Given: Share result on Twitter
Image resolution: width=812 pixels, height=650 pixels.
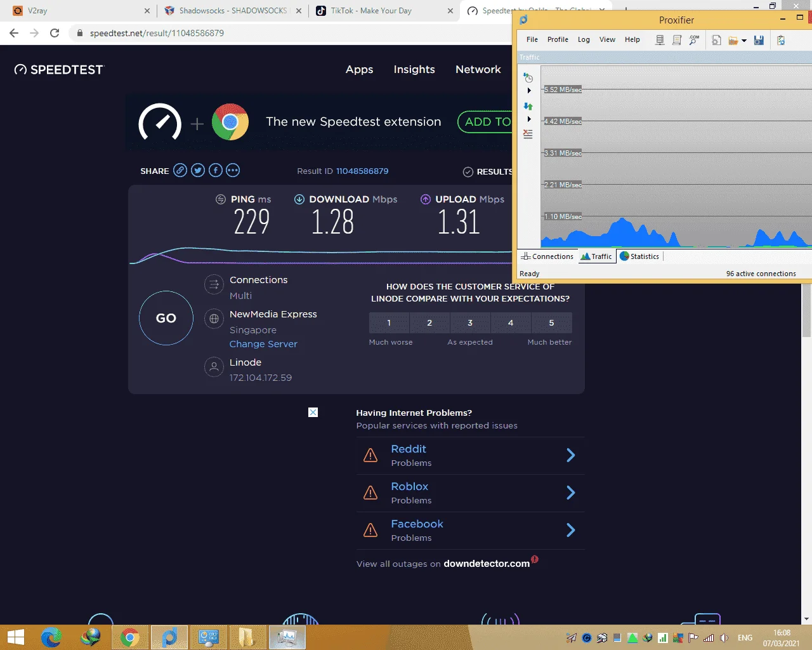Looking at the screenshot, I should point(198,170).
